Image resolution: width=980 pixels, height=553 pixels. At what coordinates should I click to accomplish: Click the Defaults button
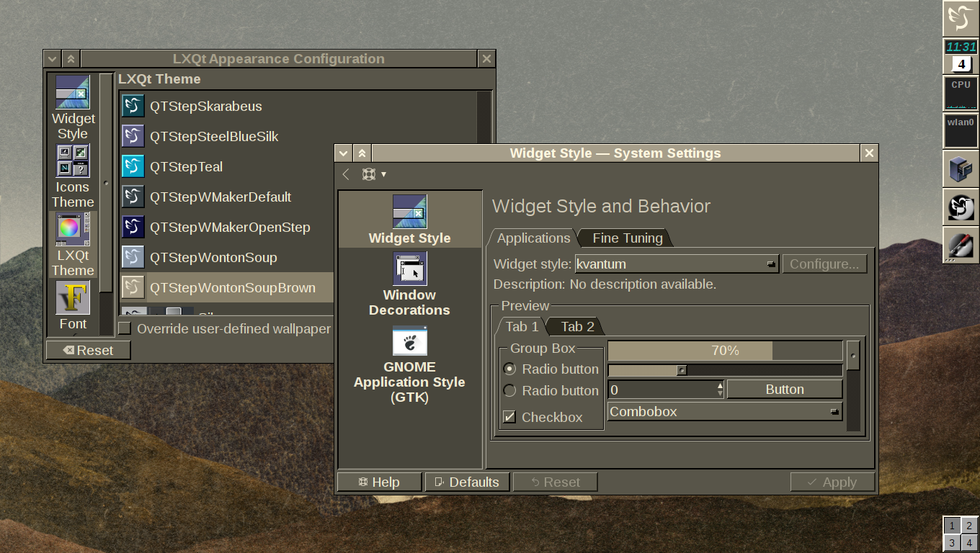pos(467,482)
